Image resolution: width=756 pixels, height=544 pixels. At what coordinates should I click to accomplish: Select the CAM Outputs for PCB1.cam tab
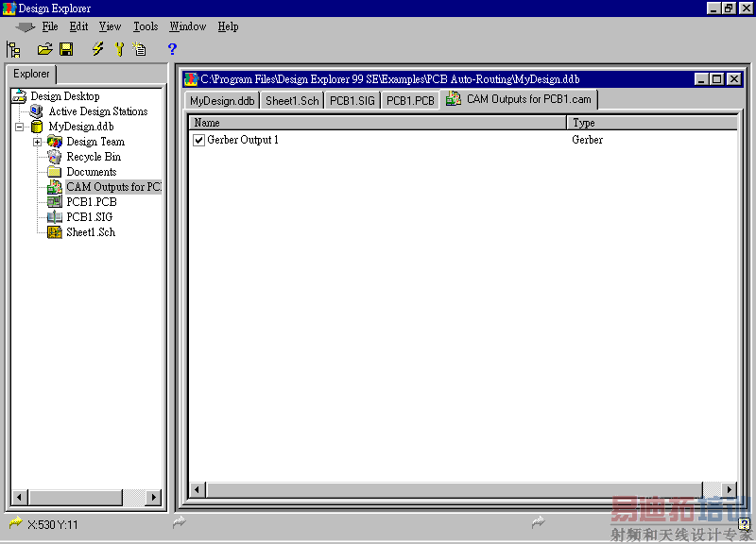519,99
